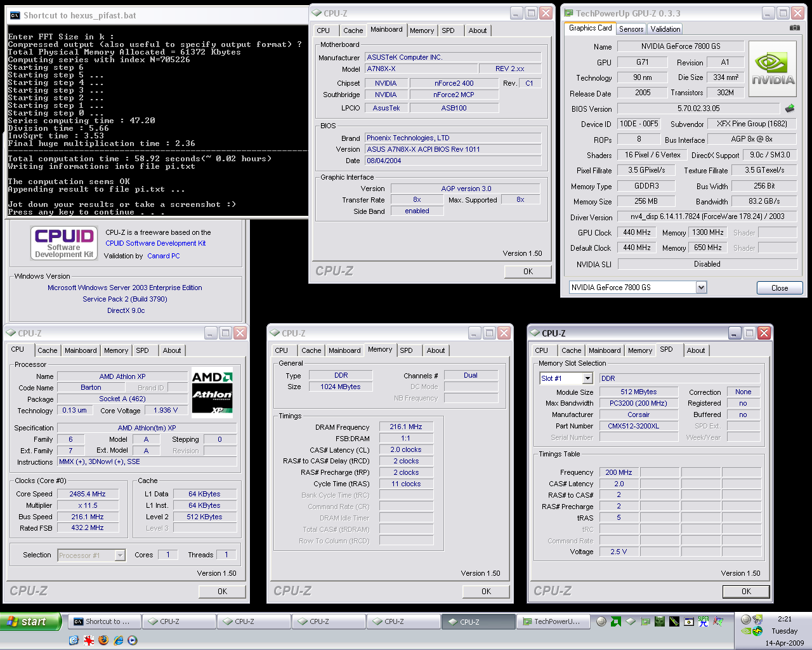Launch Windows Media Player from quick launch
The height and width of the screenshot is (650, 812).
pos(132,640)
